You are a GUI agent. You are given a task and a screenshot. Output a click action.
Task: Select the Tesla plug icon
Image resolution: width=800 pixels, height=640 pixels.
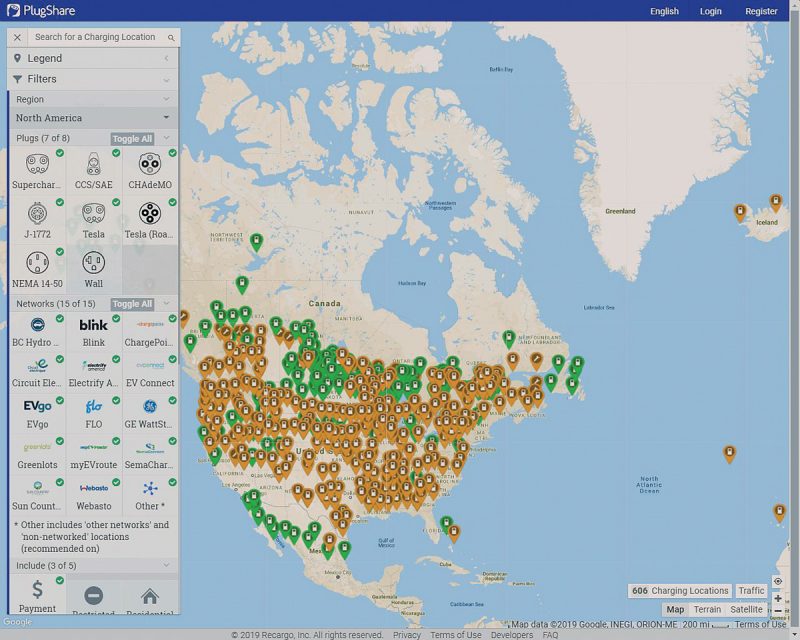coord(93,214)
